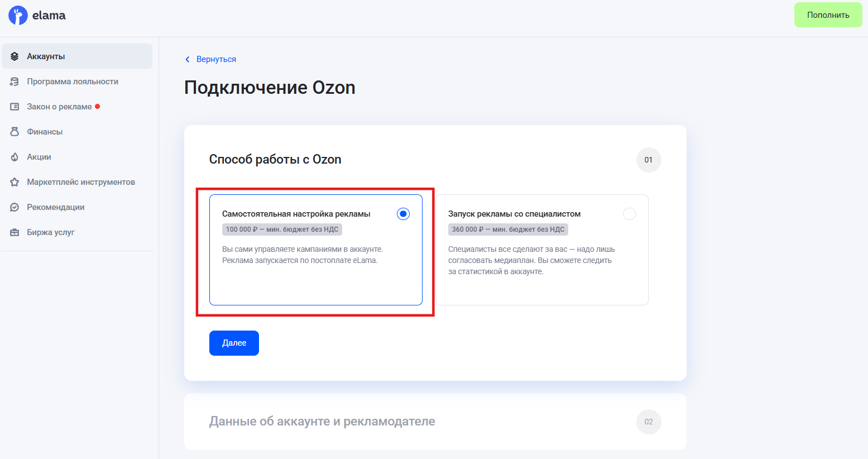This screenshot has width=868, height=459.
Task: Open Финансы in the sidebar menu
Action: pyautogui.click(x=45, y=132)
